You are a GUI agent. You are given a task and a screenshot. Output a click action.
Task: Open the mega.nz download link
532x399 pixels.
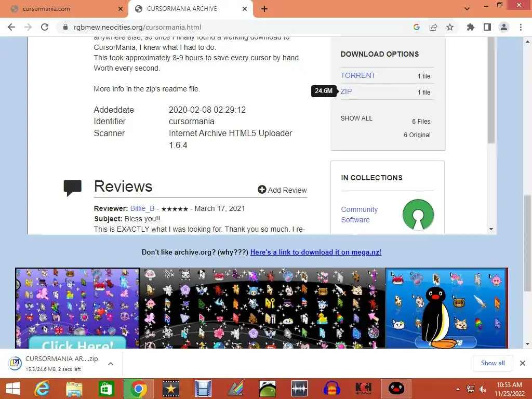(315, 252)
